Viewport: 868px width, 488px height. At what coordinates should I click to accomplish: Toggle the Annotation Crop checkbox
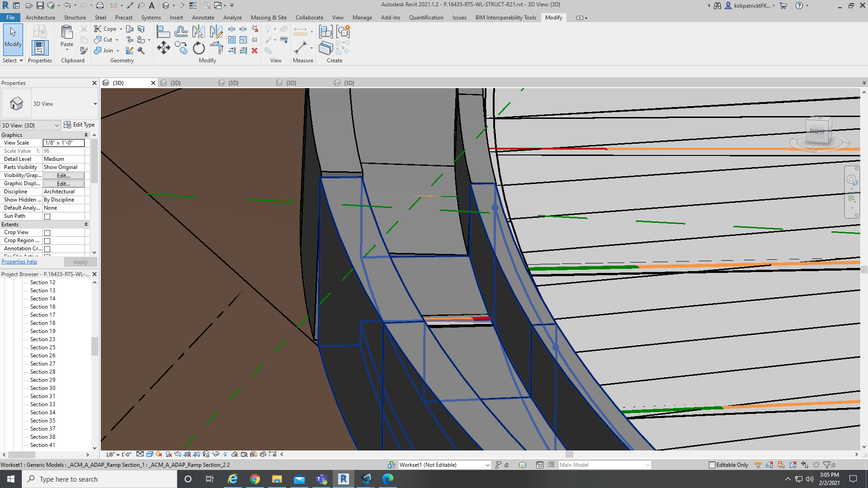click(47, 249)
